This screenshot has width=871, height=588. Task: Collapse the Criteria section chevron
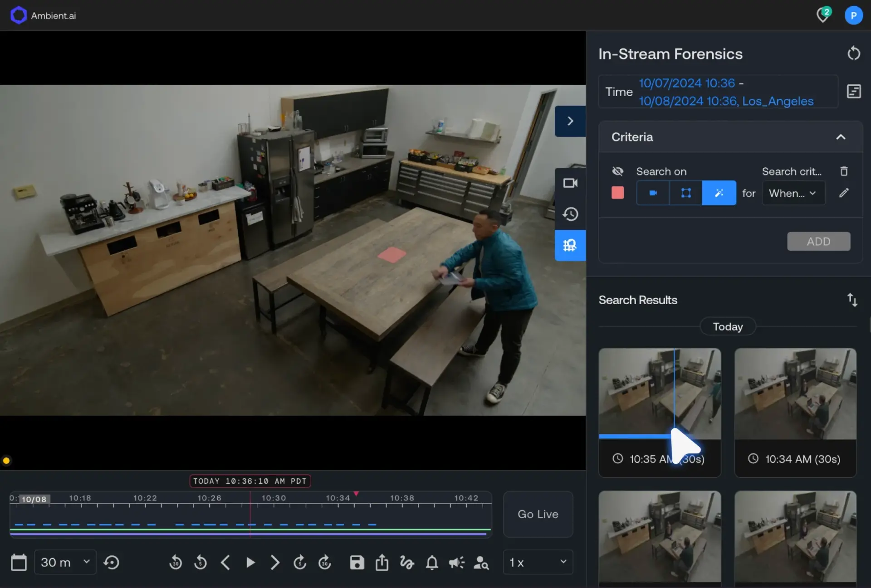click(x=841, y=137)
